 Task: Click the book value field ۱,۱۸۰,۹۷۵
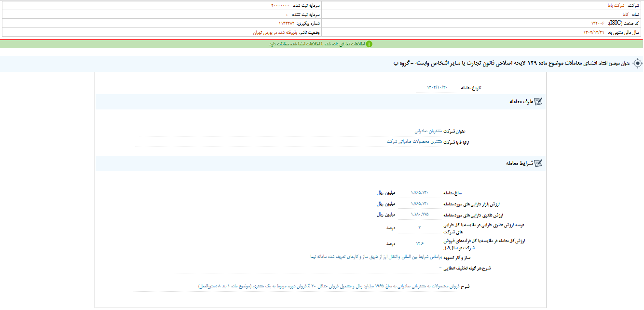420,215
